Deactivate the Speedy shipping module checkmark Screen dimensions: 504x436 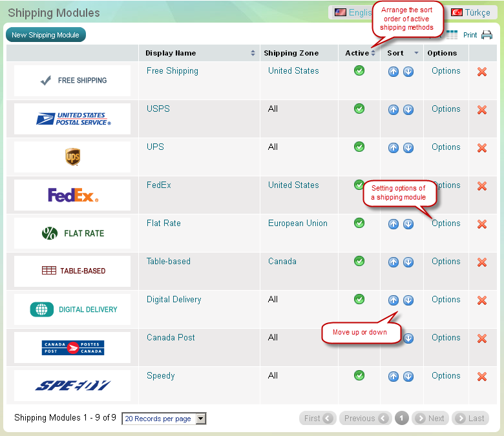click(x=359, y=375)
